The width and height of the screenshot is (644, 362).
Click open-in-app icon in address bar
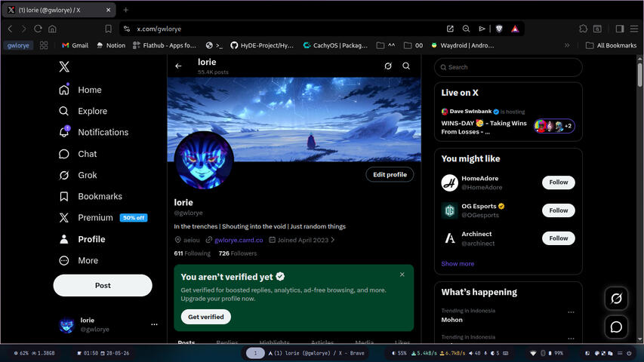450,29
